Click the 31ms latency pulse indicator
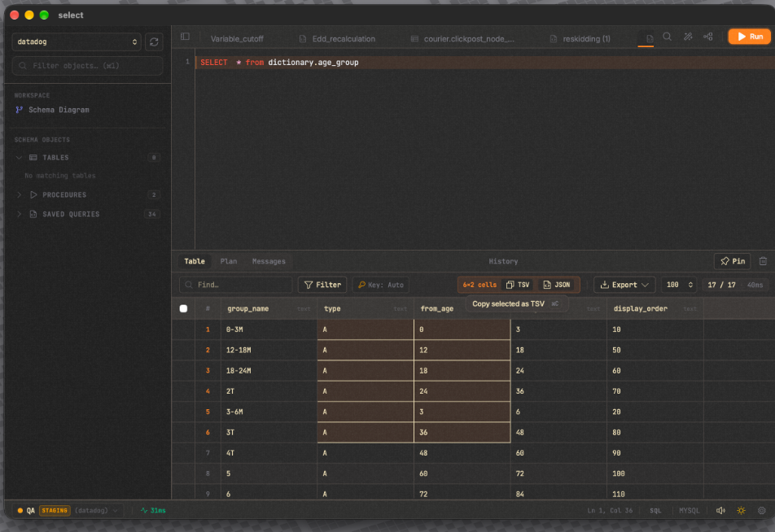 tap(153, 510)
